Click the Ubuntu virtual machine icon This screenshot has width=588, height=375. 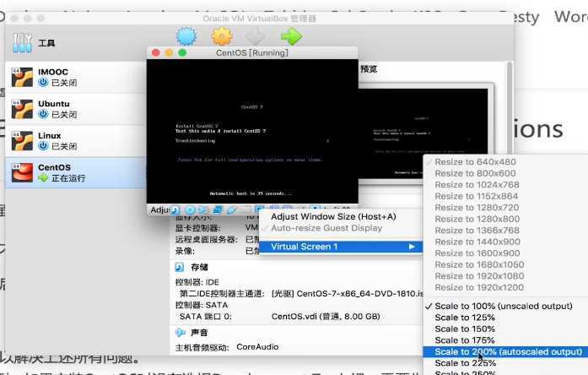[22, 109]
